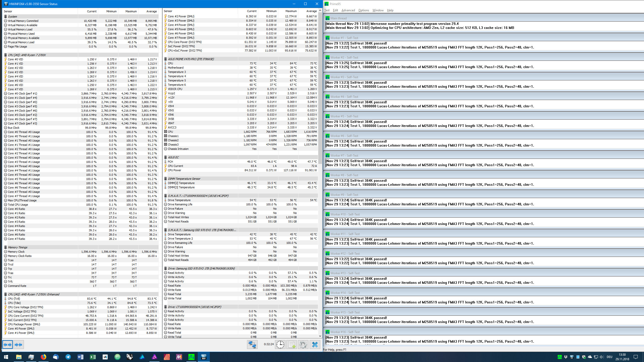Image resolution: width=644 pixels, height=362 pixels.
Task: Close the sensor panel via blue X icon
Action: (315, 345)
